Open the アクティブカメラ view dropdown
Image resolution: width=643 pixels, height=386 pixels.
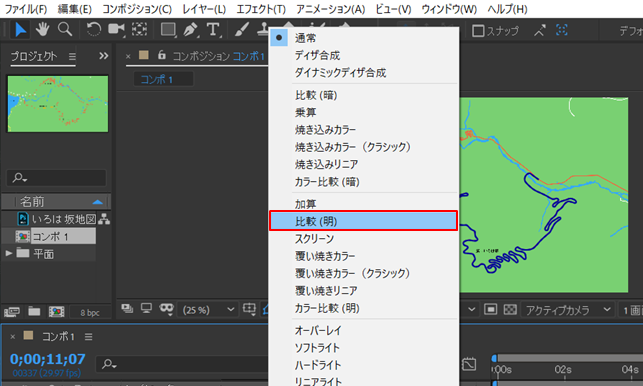(x=567, y=310)
